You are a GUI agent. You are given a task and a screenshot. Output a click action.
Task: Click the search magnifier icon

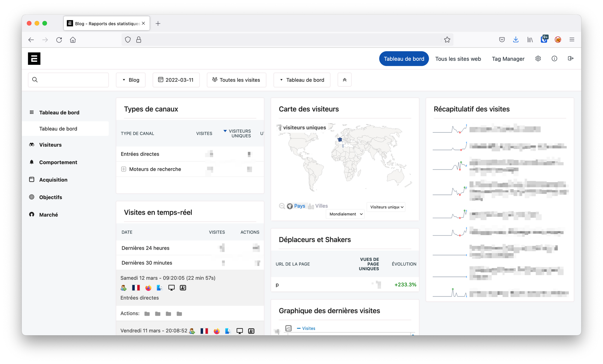(x=35, y=80)
